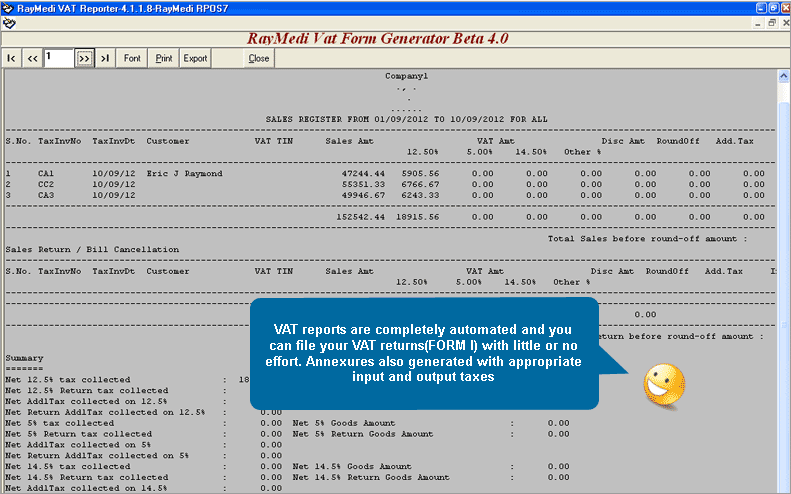Image resolution: width=791 pixels, height=494 pixels.
Task: Click 'Net AddlTax collected on 14.5%' line
Action: coord(86,488)
